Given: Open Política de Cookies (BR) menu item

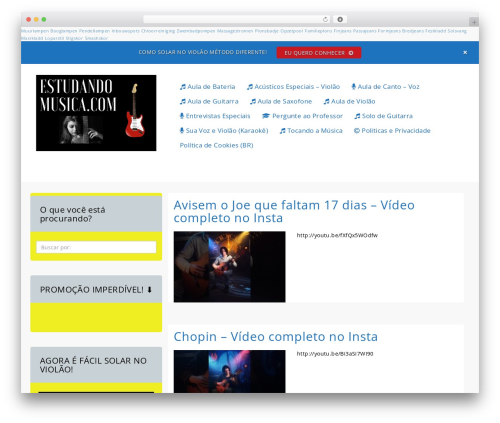Looking at the screenshot, I should [x=216, y=145].
